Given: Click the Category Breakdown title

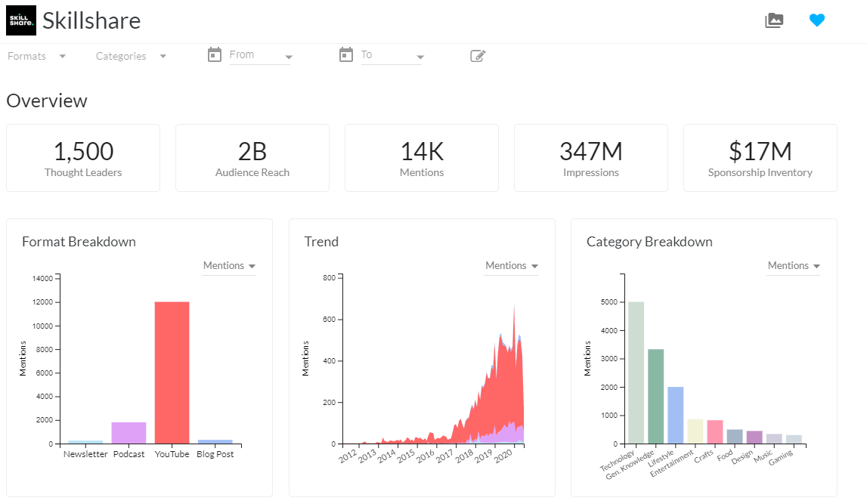Looking at the screenshot, I should tap(650, 242).
